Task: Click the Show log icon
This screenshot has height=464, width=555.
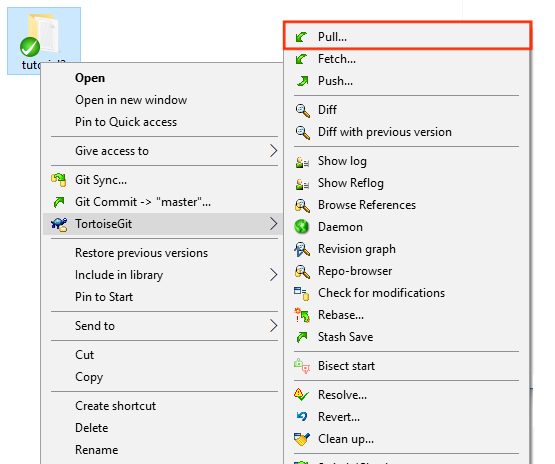Action: (302, 162)
